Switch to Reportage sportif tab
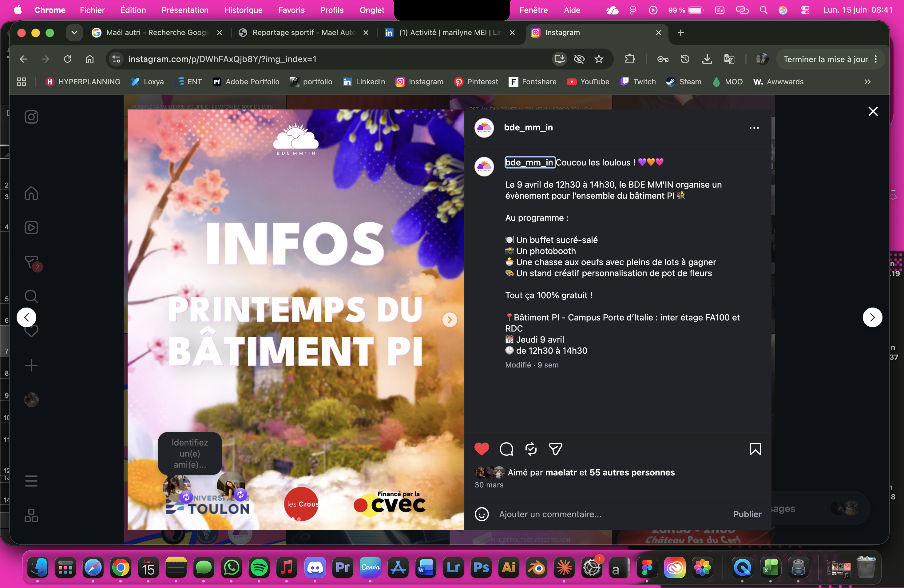 (303, 33)
